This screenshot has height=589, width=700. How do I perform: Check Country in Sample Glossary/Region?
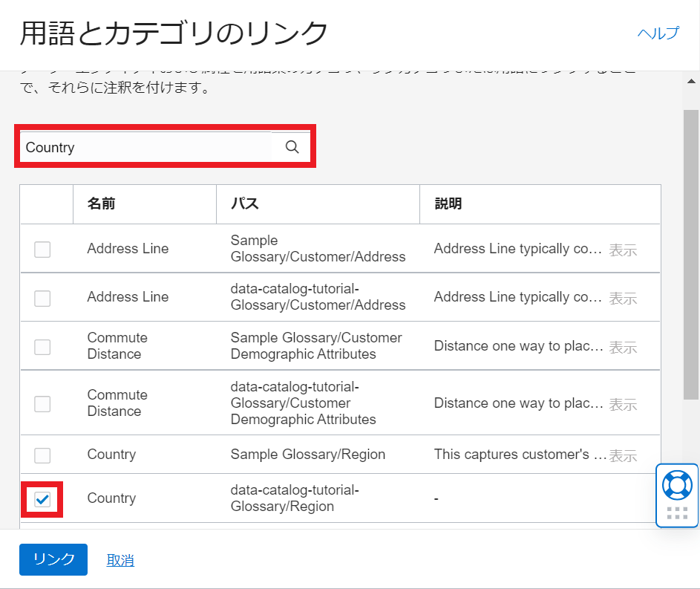pos(42,455)
